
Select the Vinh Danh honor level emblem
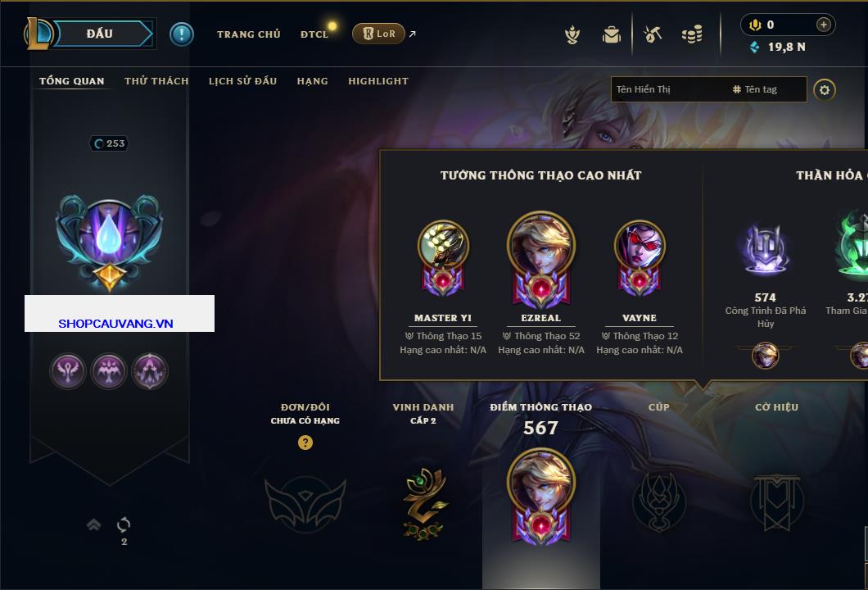click(424, 504)
